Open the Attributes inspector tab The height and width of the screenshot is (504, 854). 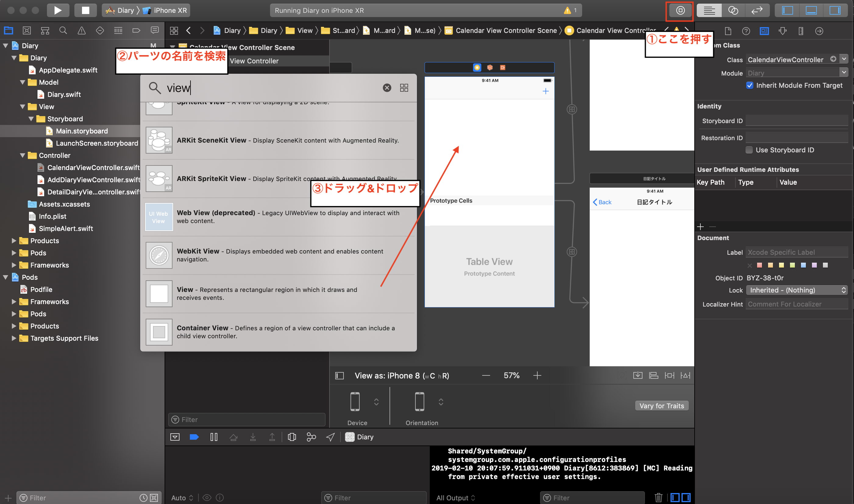[x=783, y=31]
